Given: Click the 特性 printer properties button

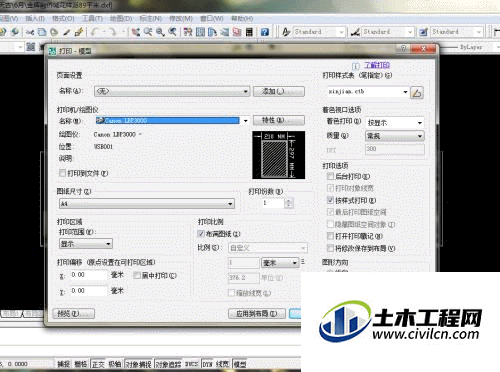Looking at the screenshot, I should point(279,120).
